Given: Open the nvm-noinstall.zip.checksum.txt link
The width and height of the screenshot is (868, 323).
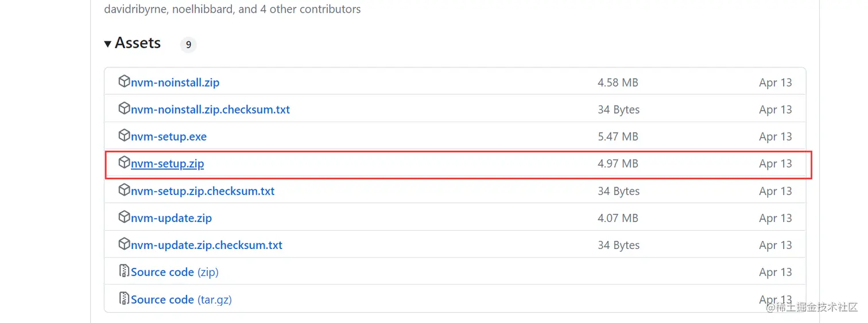Looking at the screenshot, I should [210, 110].
